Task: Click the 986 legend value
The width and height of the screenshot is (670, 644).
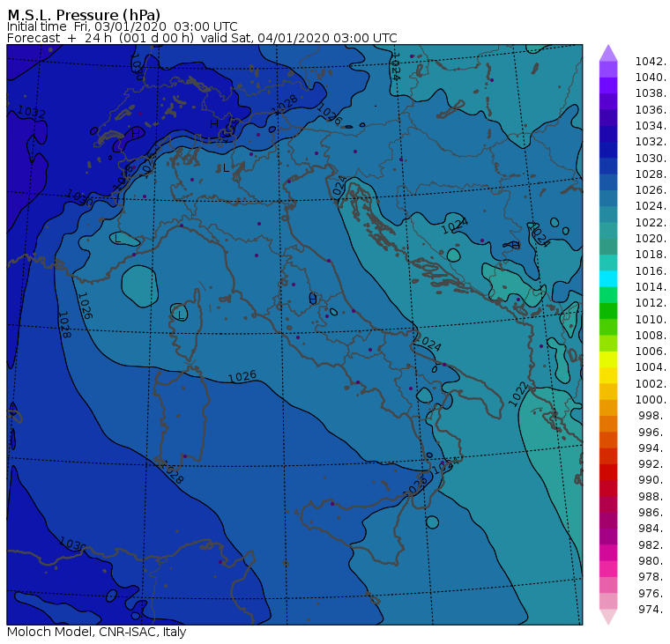Action: click(x=652, y=513)
